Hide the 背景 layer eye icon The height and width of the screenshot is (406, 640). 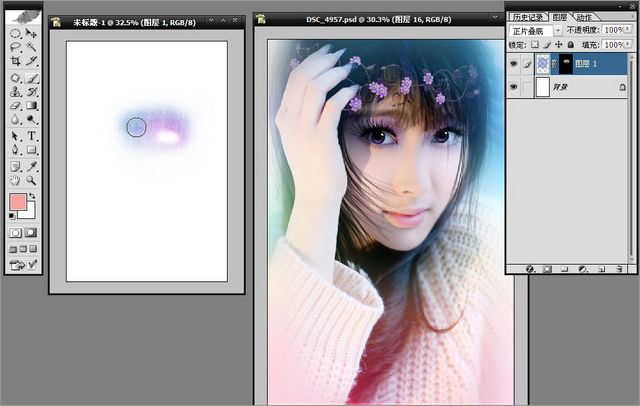pos(513,87)
